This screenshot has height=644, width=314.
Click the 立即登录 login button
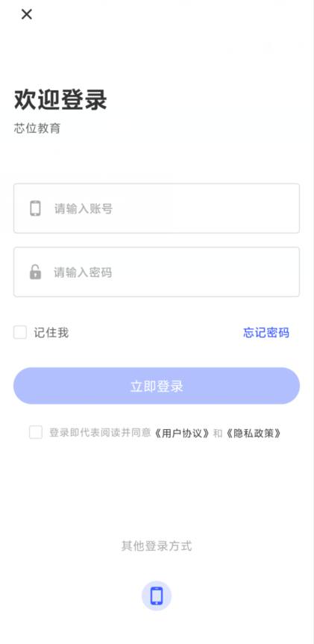click(157, 386)
